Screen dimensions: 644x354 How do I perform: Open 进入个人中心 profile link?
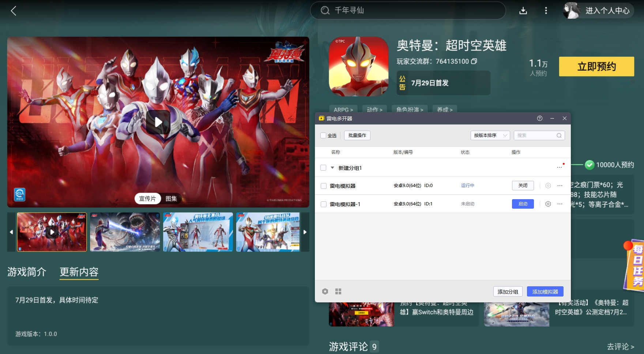(x=607, y=11)
